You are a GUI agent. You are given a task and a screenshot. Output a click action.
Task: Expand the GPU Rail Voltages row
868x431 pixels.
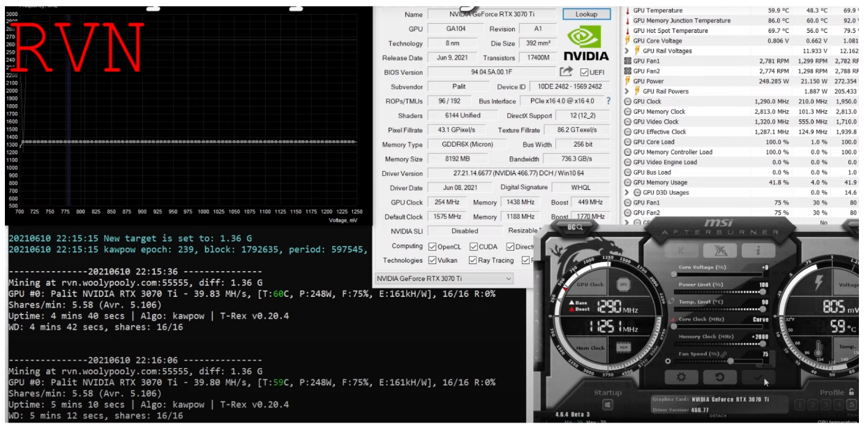pos(627,51)
